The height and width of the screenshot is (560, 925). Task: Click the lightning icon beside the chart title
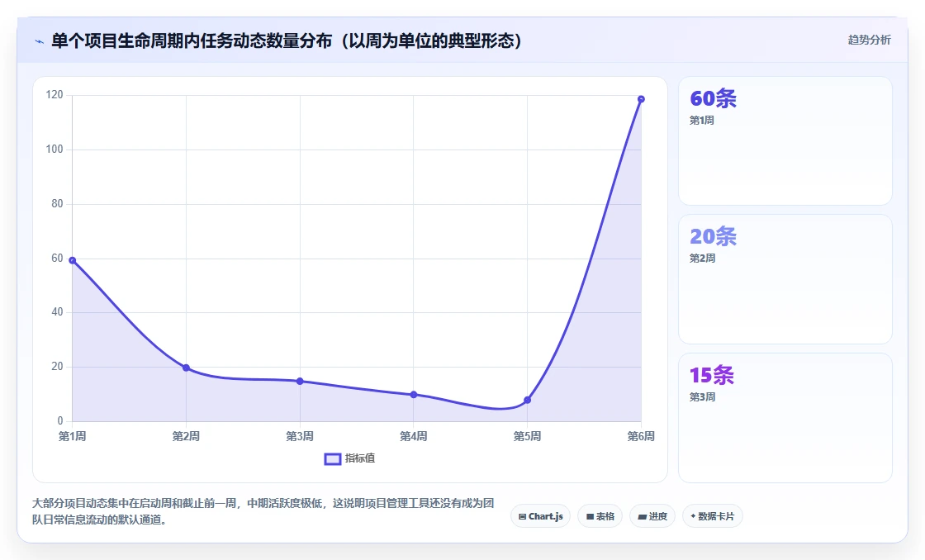tap(40, 41)
